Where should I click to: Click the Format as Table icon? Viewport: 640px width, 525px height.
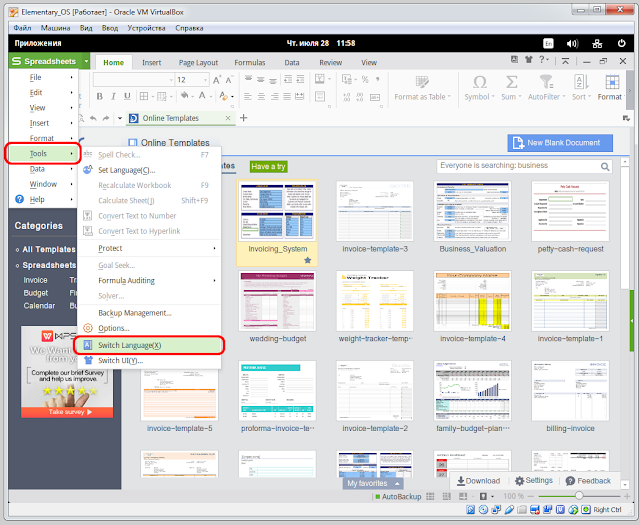[x=422, y=82]
